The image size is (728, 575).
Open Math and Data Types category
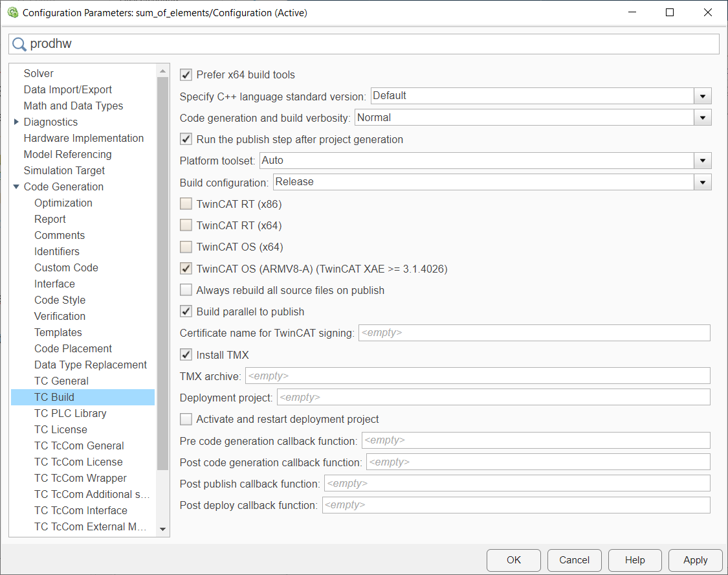point(73,106)
